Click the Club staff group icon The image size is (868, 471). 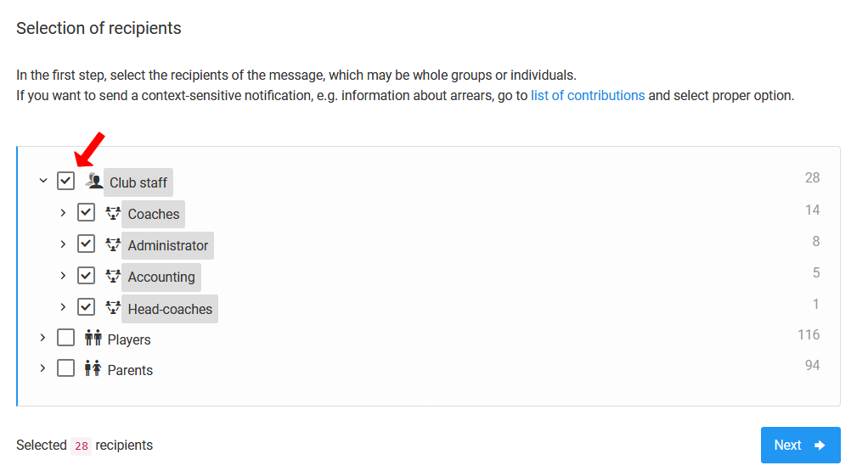pyautogui.click(x=93, y=181)
